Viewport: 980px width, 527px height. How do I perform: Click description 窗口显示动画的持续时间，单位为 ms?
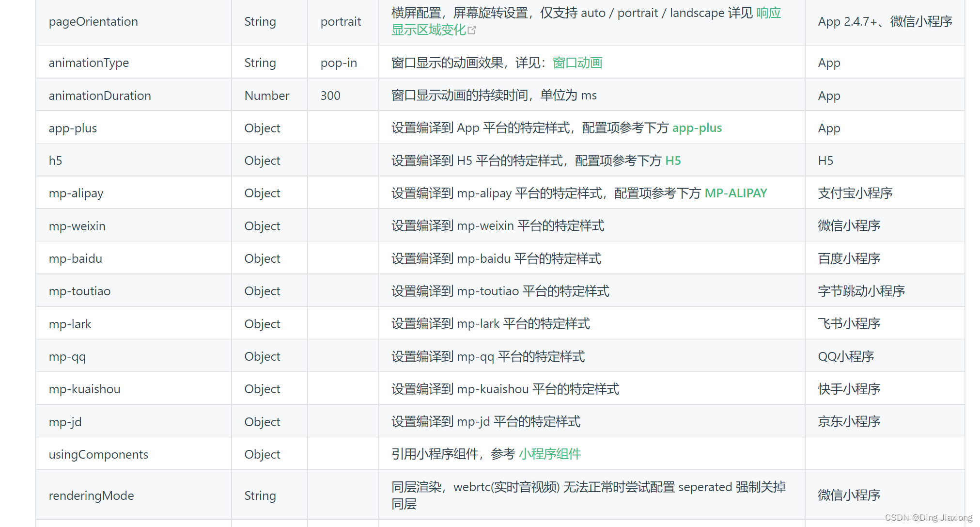tap(494, 96)
